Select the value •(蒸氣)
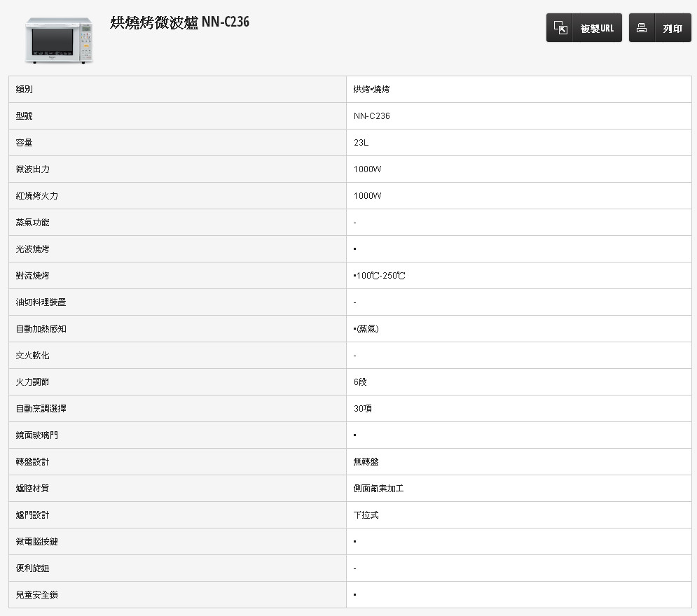This screenshot has height=616, width=697. [x=366, y=329]
